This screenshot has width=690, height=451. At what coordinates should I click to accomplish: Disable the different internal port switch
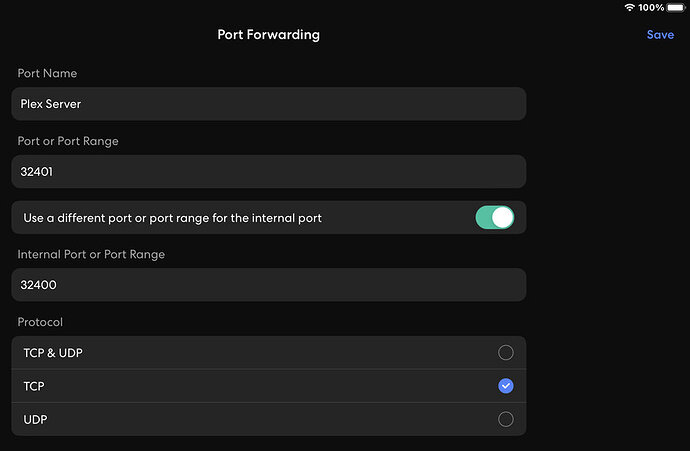point(494,217)
